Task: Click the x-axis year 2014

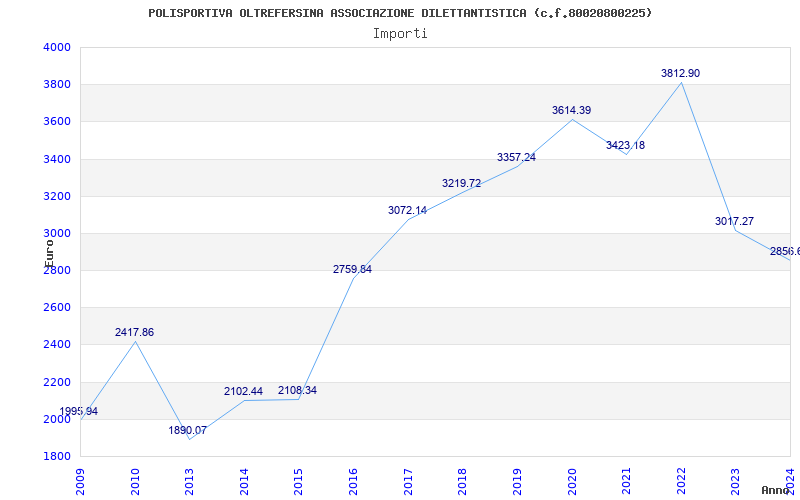Action: (x=244, y=481)
